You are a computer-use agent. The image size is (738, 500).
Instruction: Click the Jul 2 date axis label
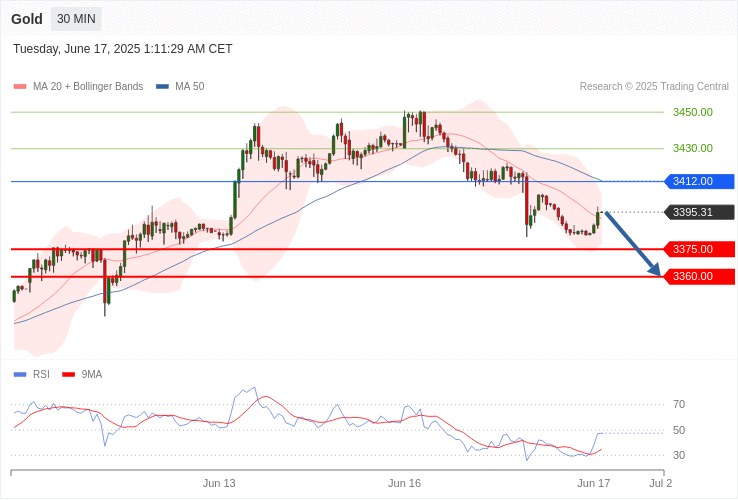tap(661, 484)
